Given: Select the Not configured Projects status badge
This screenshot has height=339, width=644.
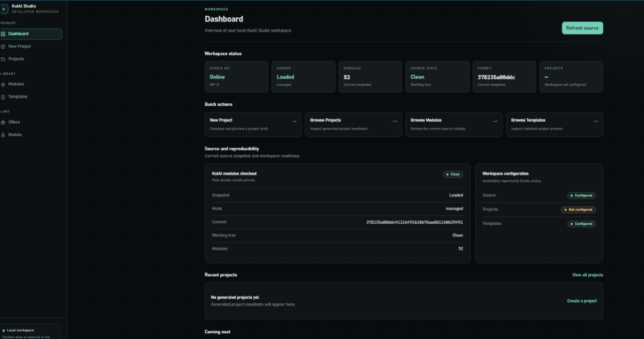Looking at the screenshot, I should [578, 210].
